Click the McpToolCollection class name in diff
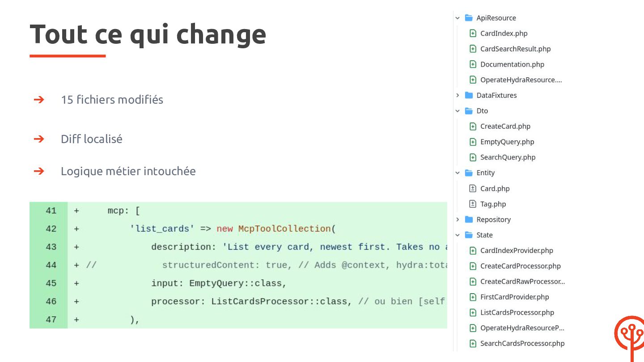 click(x=284, y=229)
